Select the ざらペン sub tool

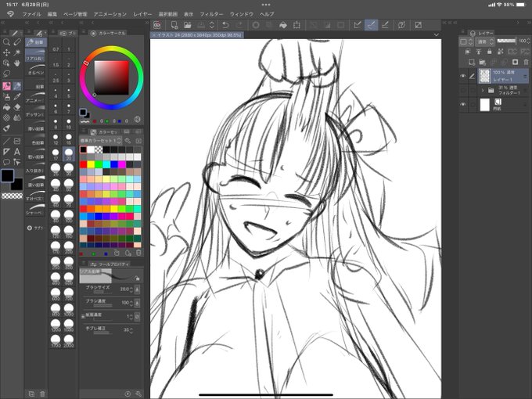tap(35, 69)
